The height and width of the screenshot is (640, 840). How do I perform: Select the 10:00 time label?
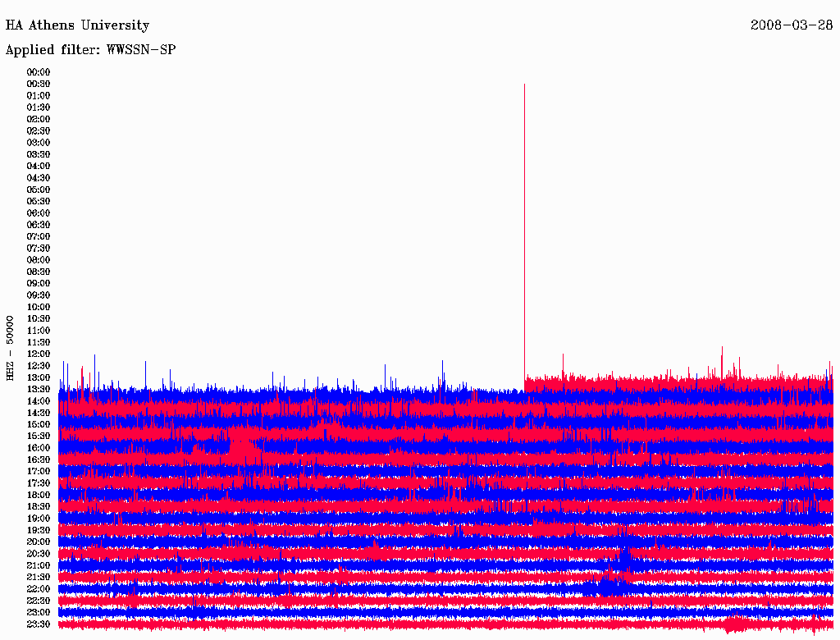pos(39,307)
